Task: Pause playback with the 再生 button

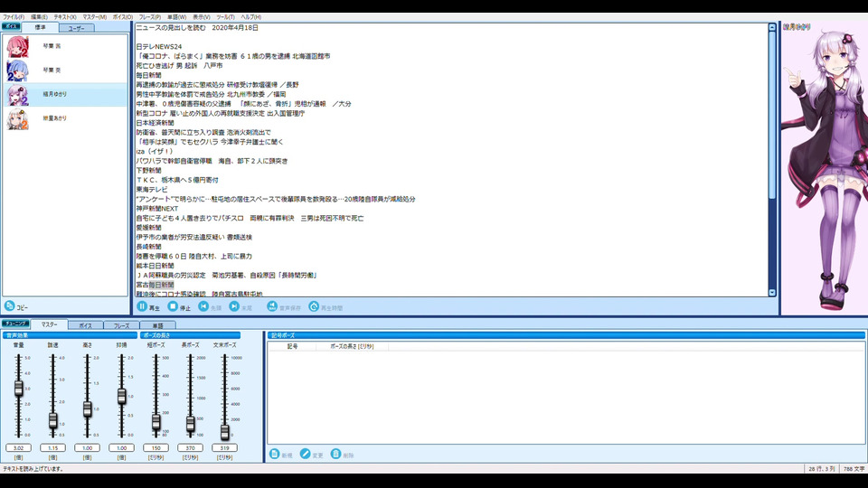Action: (148, 307)
